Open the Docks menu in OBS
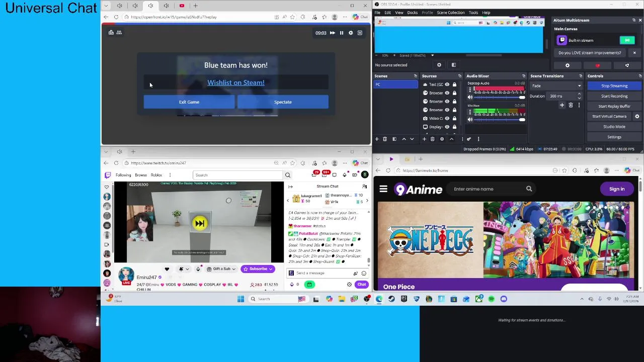 pos(413,13)
